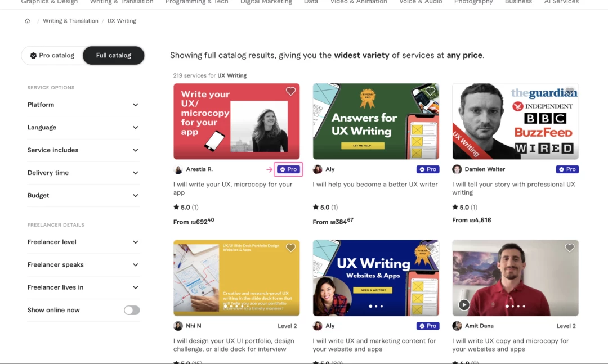Image resolution: width=608 pixels, height=364 pixels.
Task: Expand the Freelancer level filter
Action: [83, 242]
